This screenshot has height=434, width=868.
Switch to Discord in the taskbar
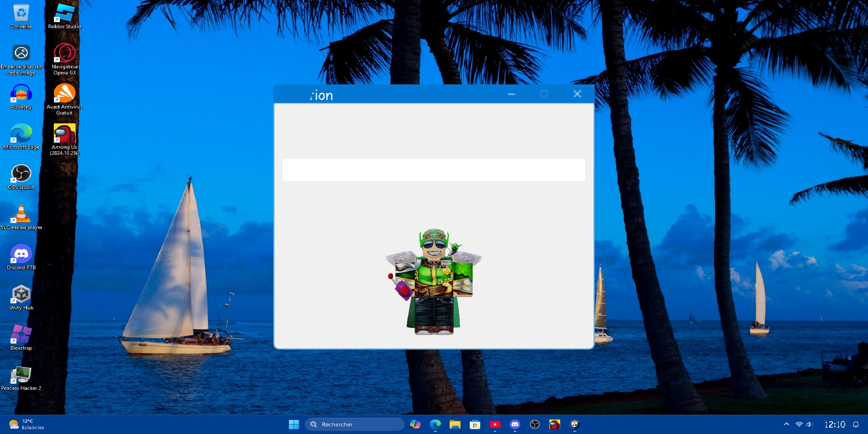click(515, 424)
